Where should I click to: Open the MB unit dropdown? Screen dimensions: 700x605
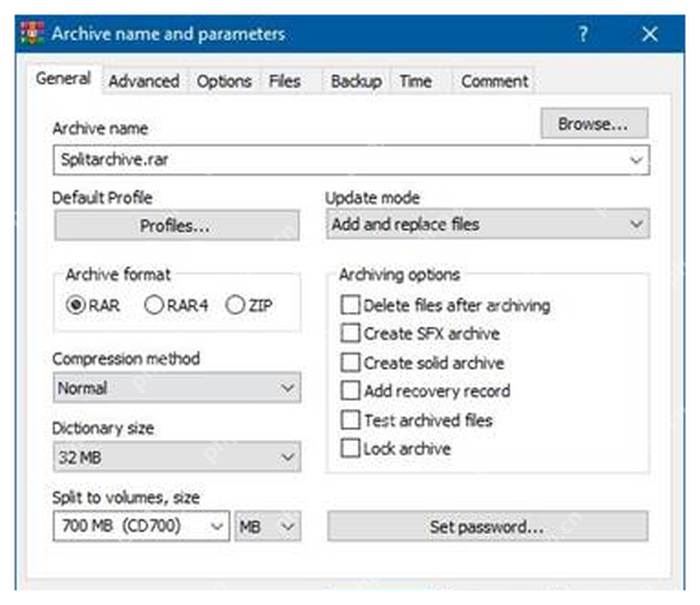[x=267, y=527]
